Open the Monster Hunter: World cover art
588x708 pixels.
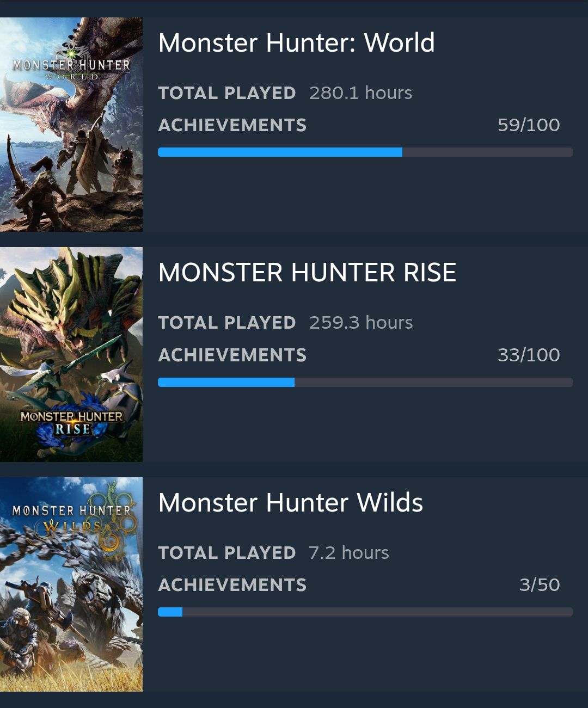click(x=71, y=125)
